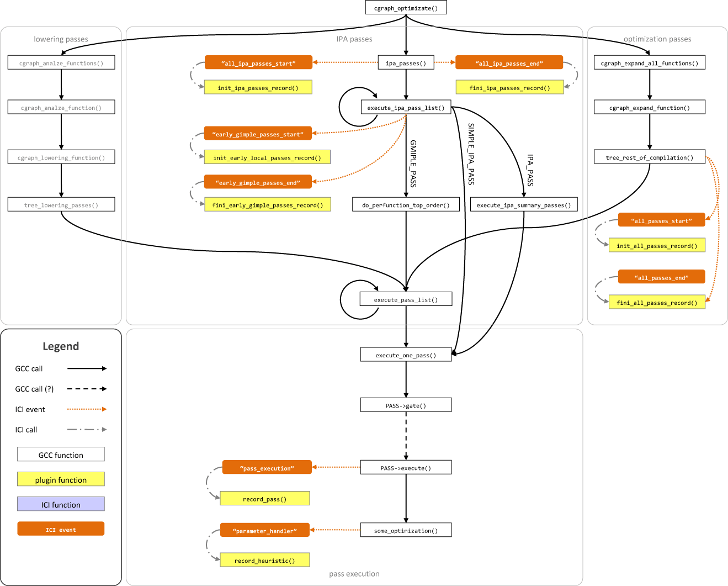Click cgraph_analze_function() box
The height and width of the screenshot is (586, 728).
pos(61,107)
